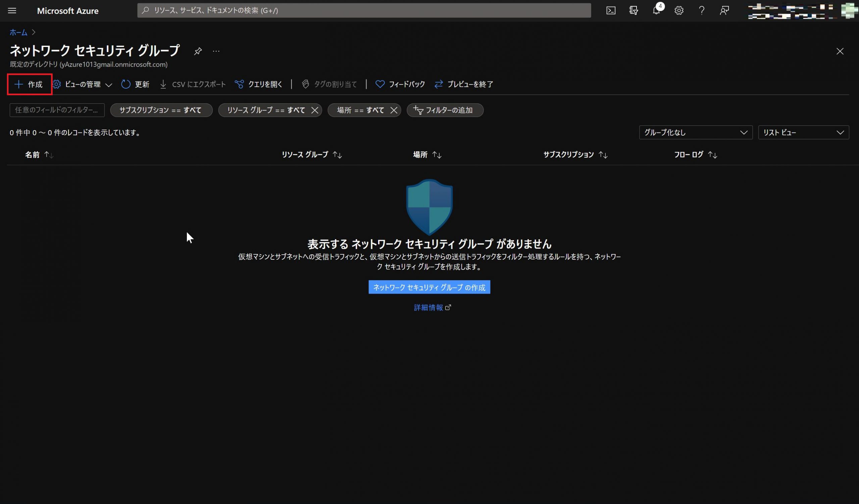Click 作成 in the toolbar
Viewport: 859px width, 504px height.
pos(29,84)
